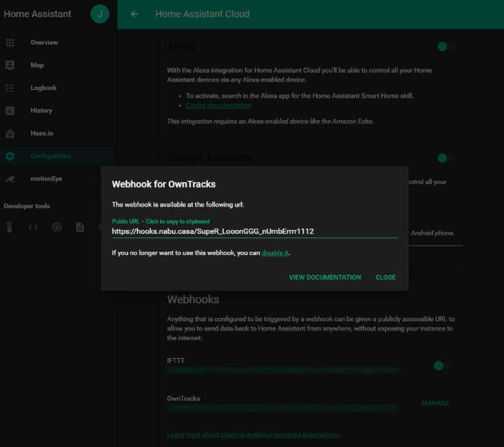This screenshot has height=447, width=504.
Task: Open the Services remote developer tool icon
Action: point(10,227)
